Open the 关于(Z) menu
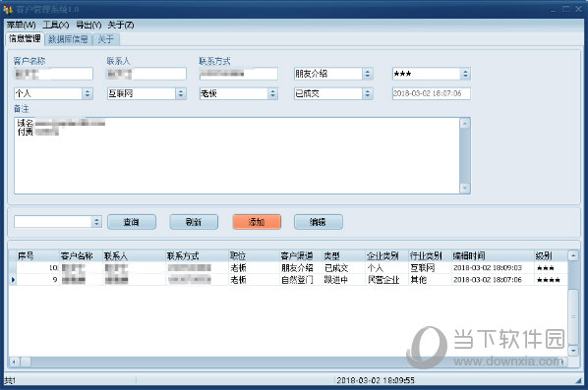588x390 pixels. coord(120,26)
